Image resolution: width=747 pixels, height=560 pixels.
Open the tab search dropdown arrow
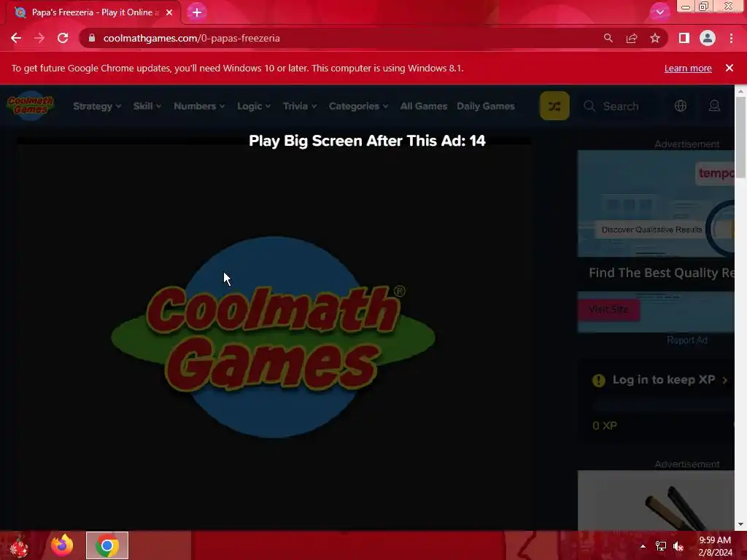point(659,12)
